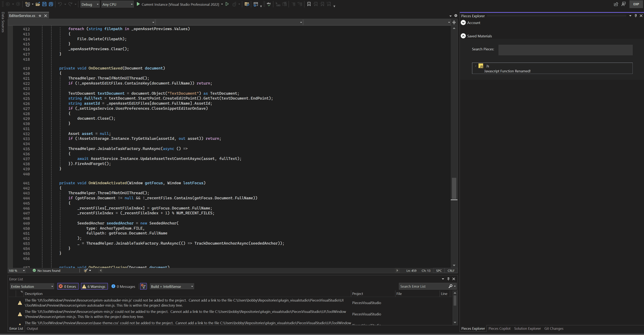Click the Live Share icon at top right

coord(616,4)
